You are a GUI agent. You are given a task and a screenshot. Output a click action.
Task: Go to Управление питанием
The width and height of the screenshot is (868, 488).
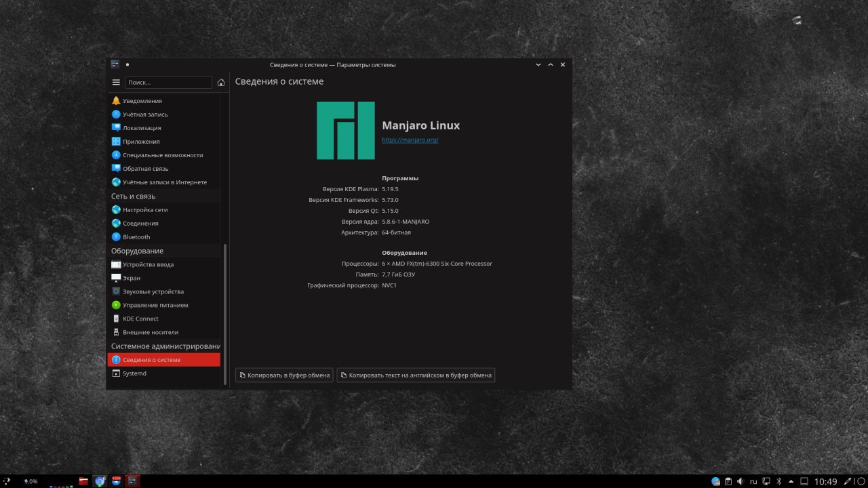click(164, 305)
